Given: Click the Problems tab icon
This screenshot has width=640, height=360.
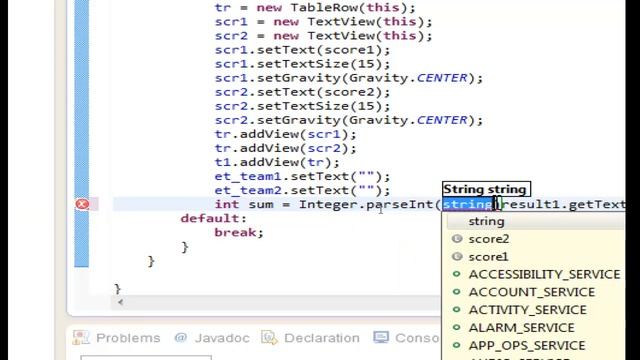Looking at the screenshot, I should click(x=80, y=338).
